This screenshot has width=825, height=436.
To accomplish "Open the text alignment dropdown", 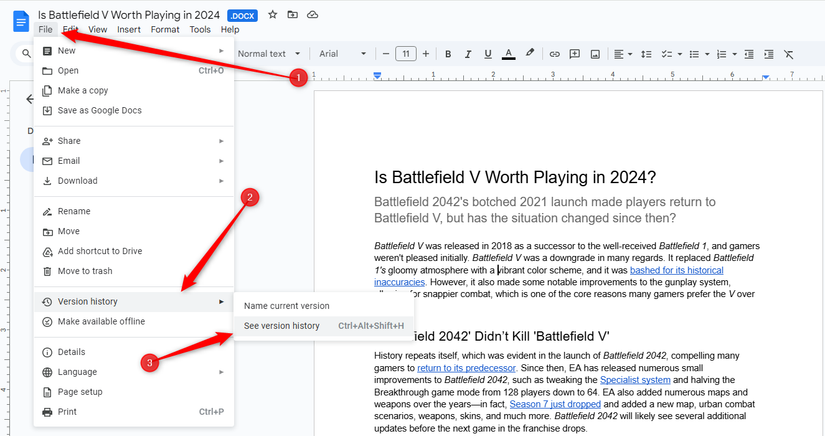I will [x=623, y=54].
